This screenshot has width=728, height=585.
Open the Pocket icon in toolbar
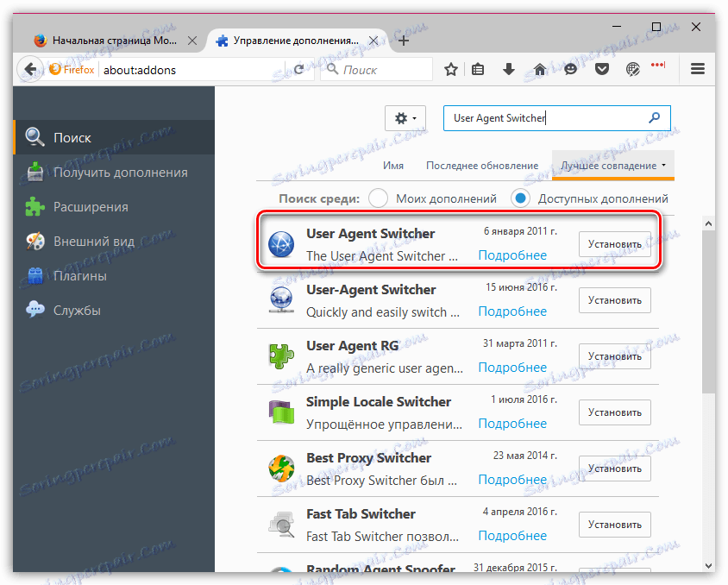click(x=602, y=70)
